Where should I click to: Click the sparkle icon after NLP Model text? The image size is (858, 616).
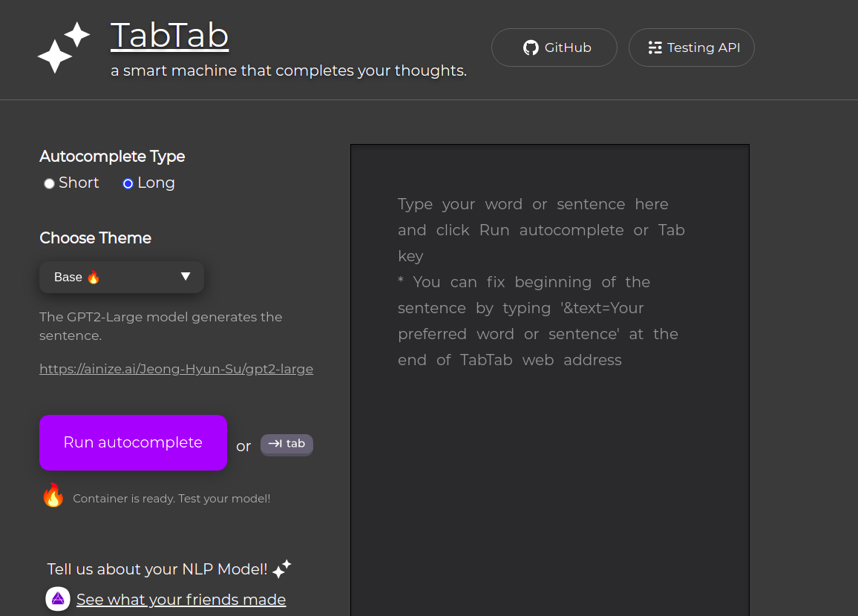click(282, 569)
